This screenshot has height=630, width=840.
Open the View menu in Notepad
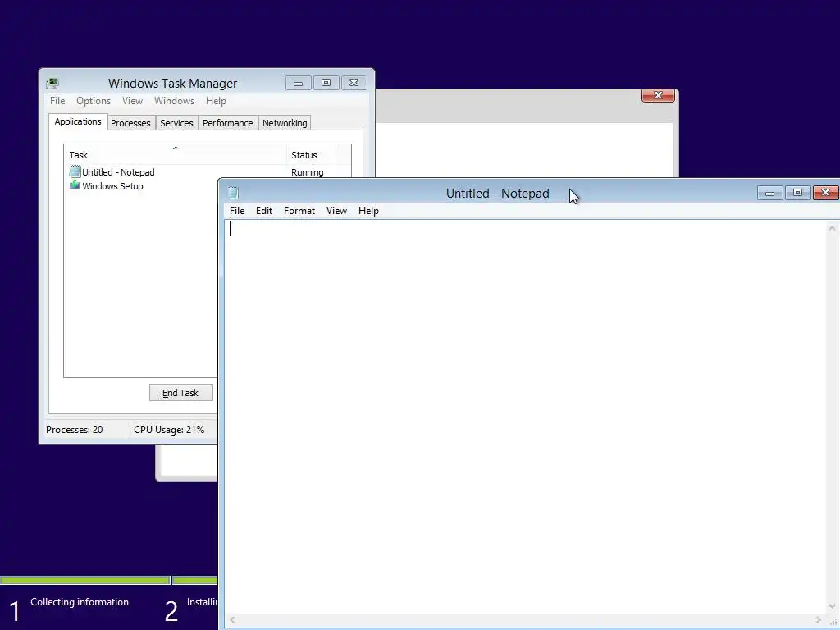click(336, 211)
